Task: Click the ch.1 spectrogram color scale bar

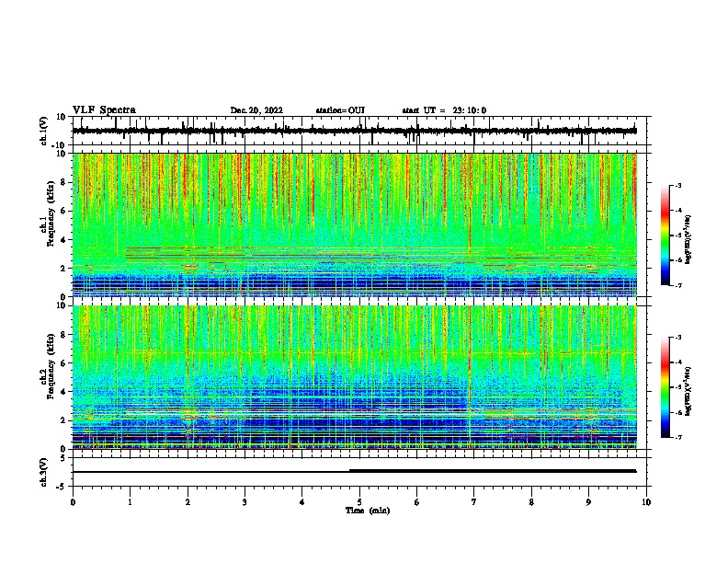Action: pos(665,236)
